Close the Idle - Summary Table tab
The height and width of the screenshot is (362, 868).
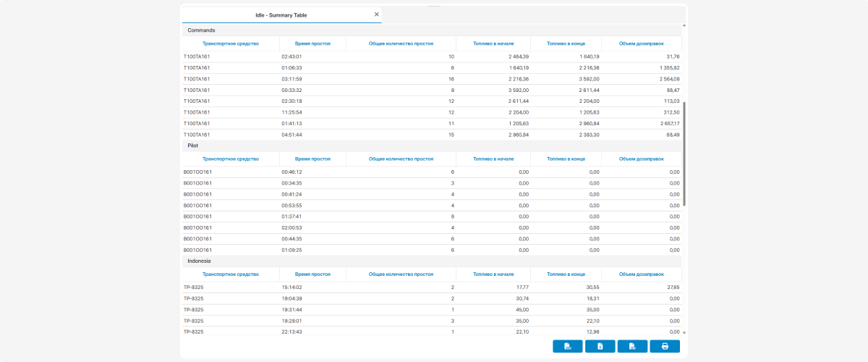click(376, 14)
